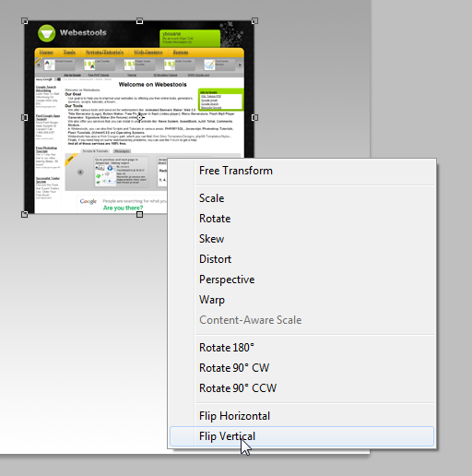Choose Scale in transform menu
This screenshot has width=472, height=476.
pos(301,198)
